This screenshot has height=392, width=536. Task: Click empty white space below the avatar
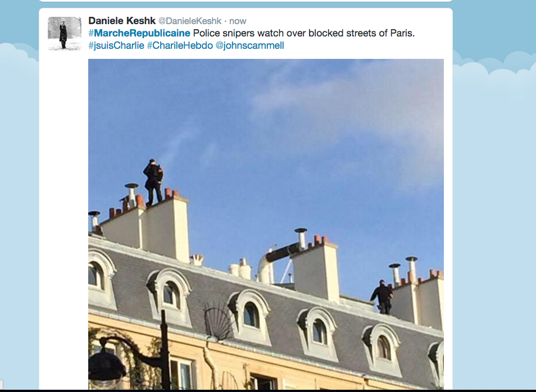(63, 205)
